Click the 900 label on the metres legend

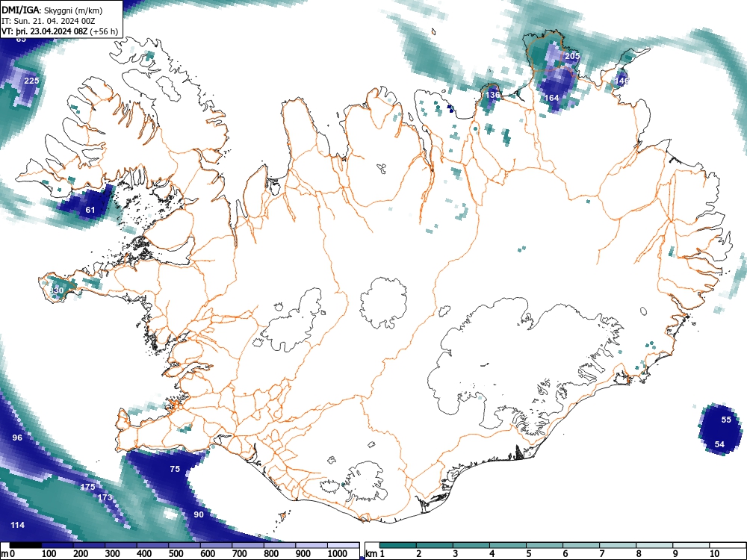pos(303,554)
